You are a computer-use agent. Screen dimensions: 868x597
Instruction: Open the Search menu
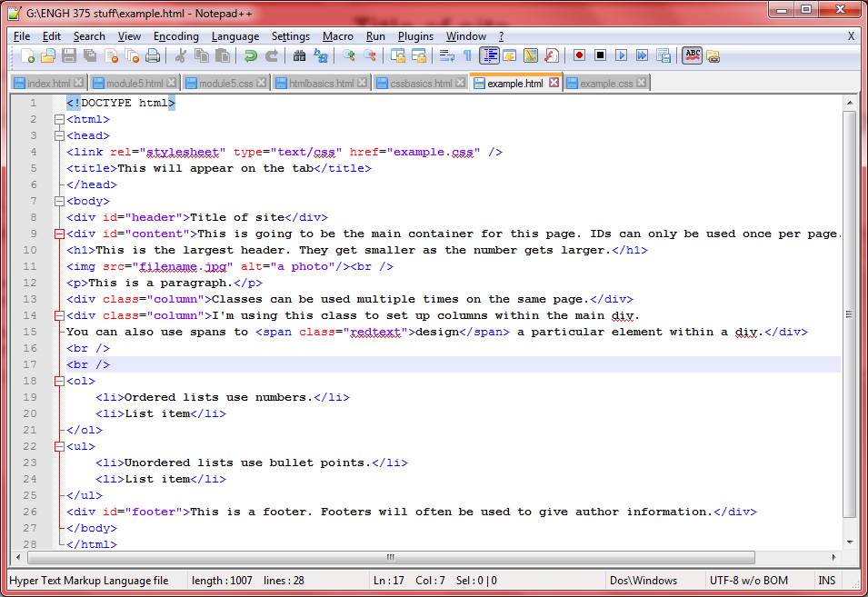[x=89, y=36]
